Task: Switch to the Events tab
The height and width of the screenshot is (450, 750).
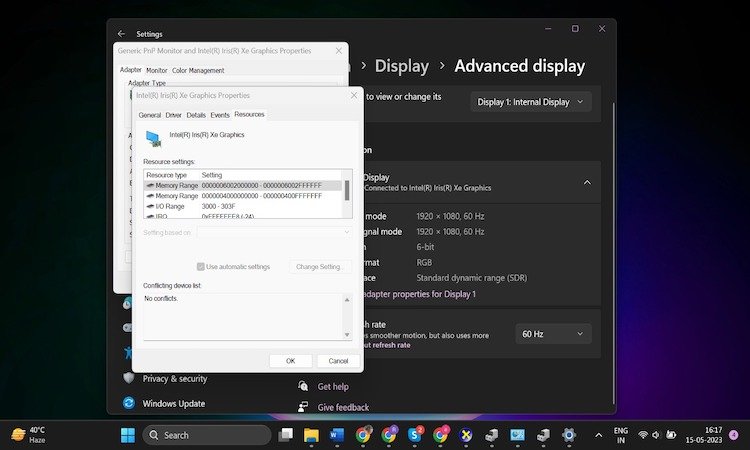Action: [220, 115]
